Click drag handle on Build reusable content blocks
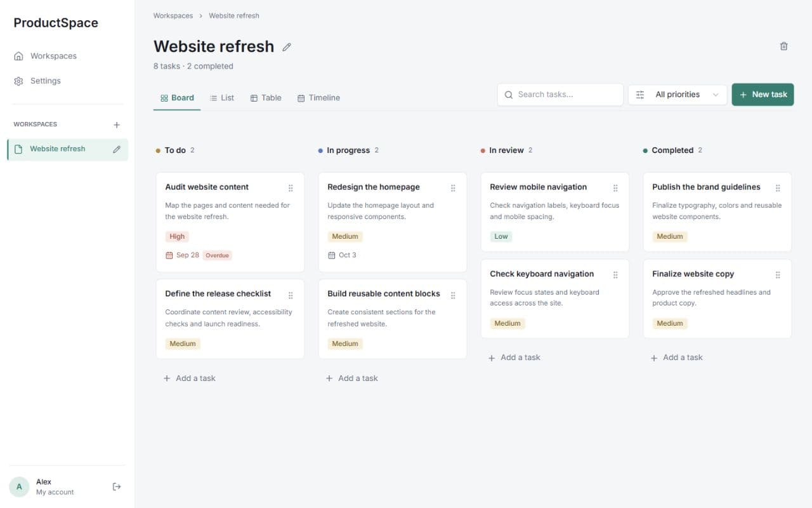 point(453,295)
